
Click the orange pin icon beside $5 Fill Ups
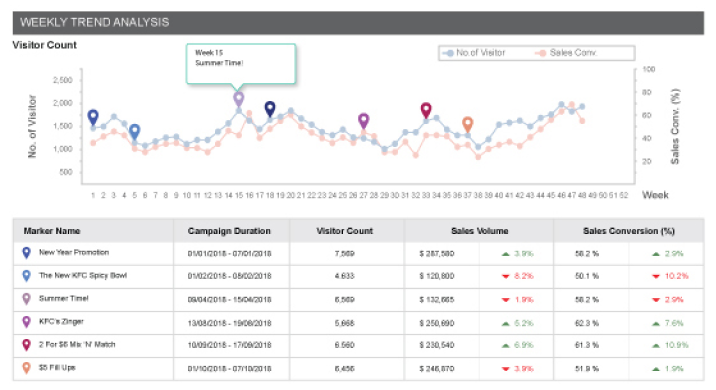[26, 368]
